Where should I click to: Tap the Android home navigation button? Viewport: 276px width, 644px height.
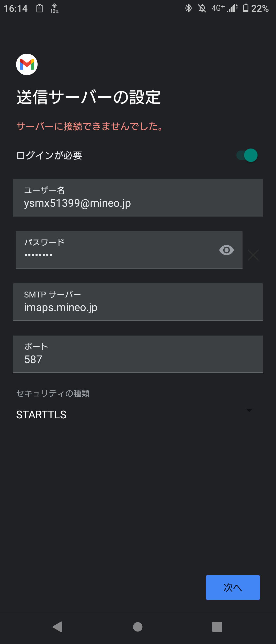138,627
